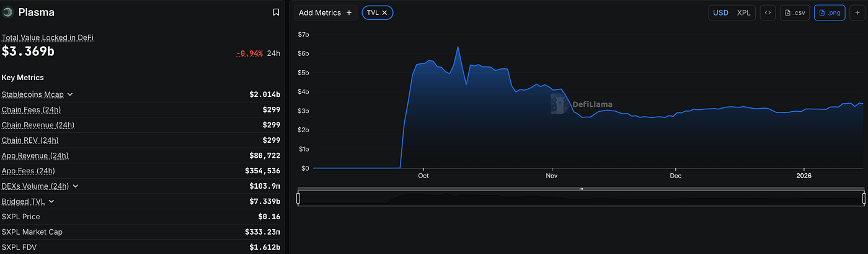Expand the Stablecoins Mcap row

[x=70, y=94]
